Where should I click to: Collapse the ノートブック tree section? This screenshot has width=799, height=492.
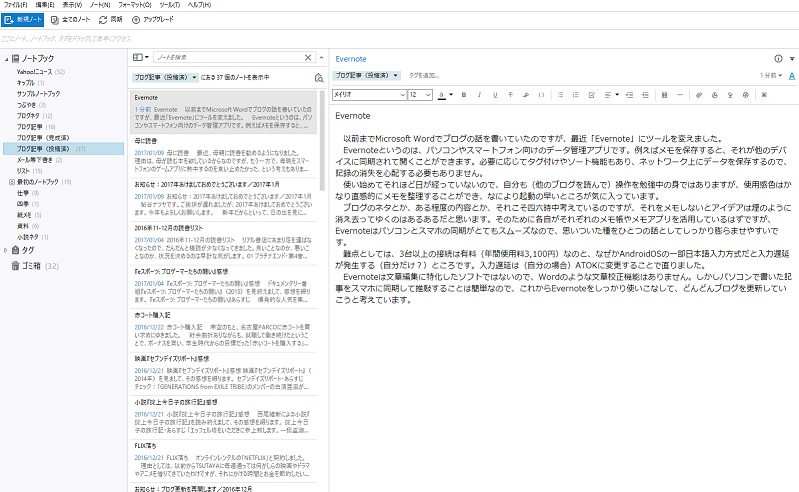[x=6, y=59]
